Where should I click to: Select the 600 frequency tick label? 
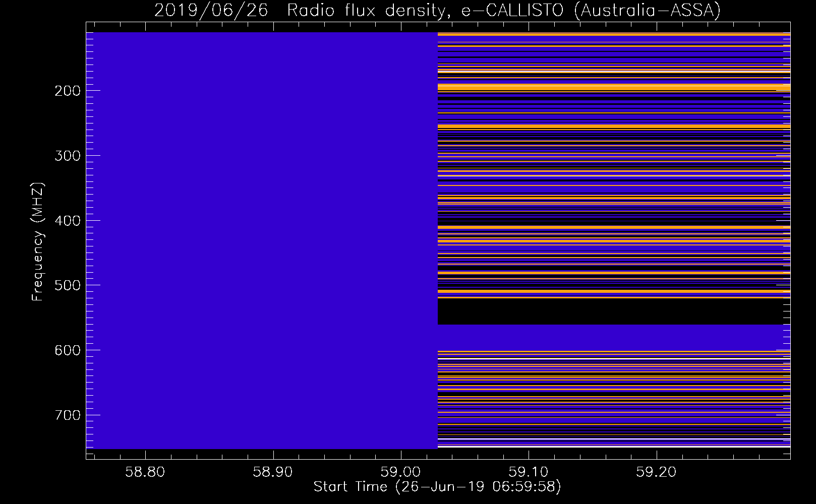(67, 350)
